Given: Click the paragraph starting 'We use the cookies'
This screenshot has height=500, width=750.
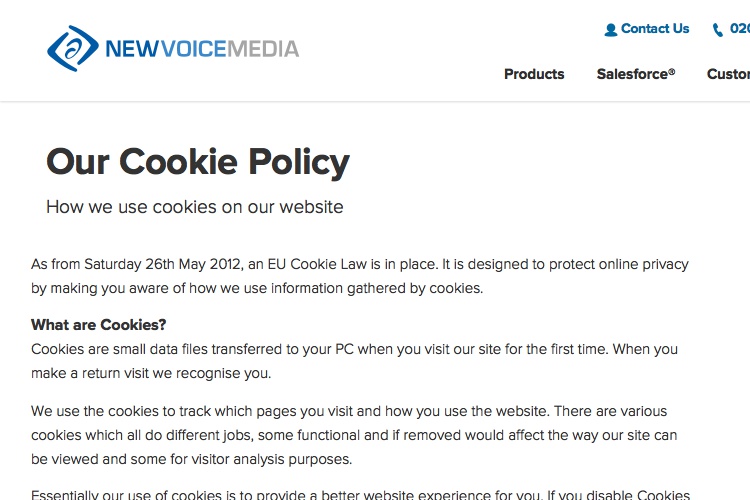Looking at the screenshot, I should coord(354,435).
